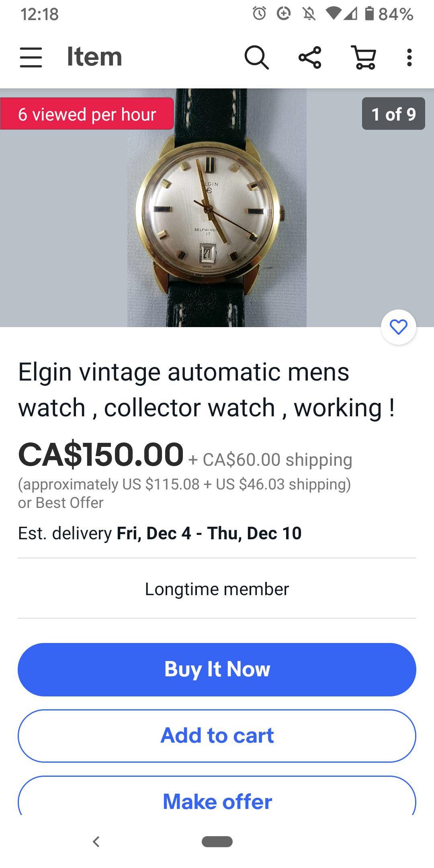Viewport: 434px width, 868px height.
Task: Tap the alarm icon in status bar
Action: click(x=259, y=14)
